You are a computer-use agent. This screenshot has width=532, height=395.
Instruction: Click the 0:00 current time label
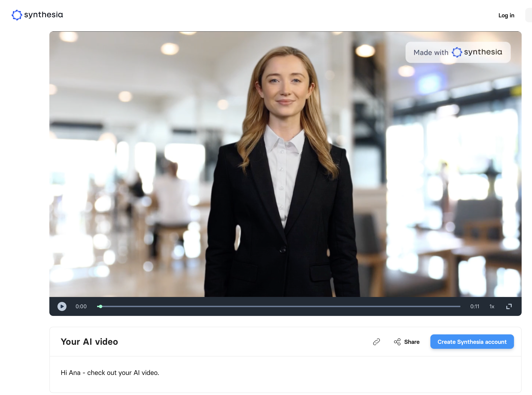pos(81,306)
